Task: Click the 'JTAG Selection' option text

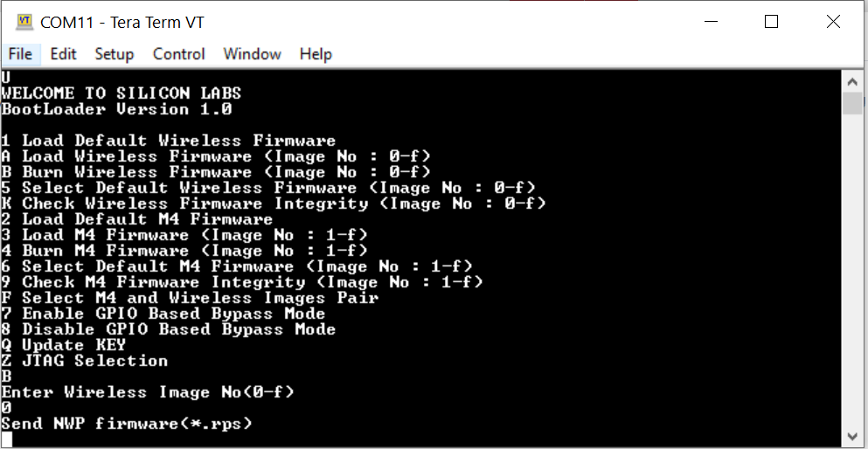Action: [x=94, y=361]
